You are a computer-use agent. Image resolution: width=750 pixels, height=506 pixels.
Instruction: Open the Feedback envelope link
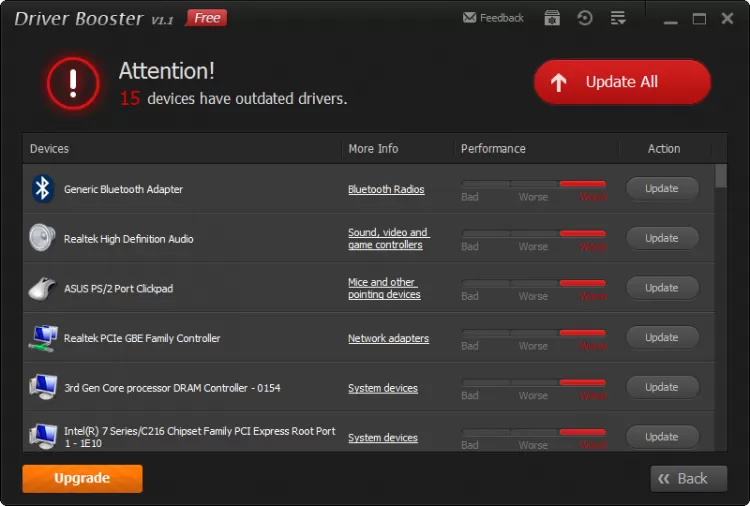pos(493,18)
